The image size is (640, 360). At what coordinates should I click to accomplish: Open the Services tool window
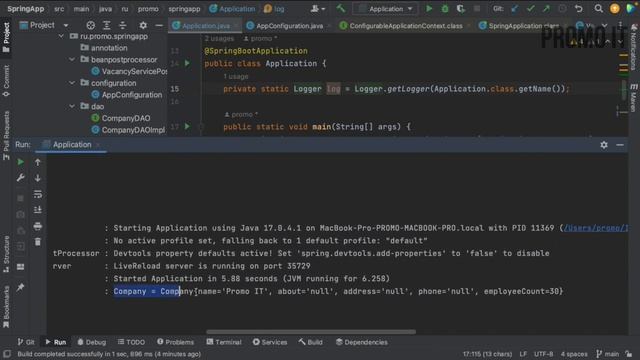[270, 342]
